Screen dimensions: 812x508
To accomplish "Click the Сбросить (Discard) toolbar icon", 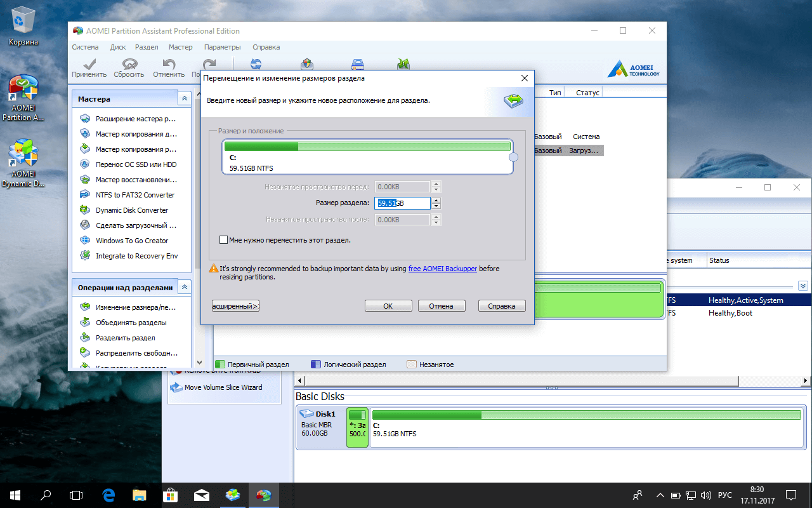I will pos(129,64).
